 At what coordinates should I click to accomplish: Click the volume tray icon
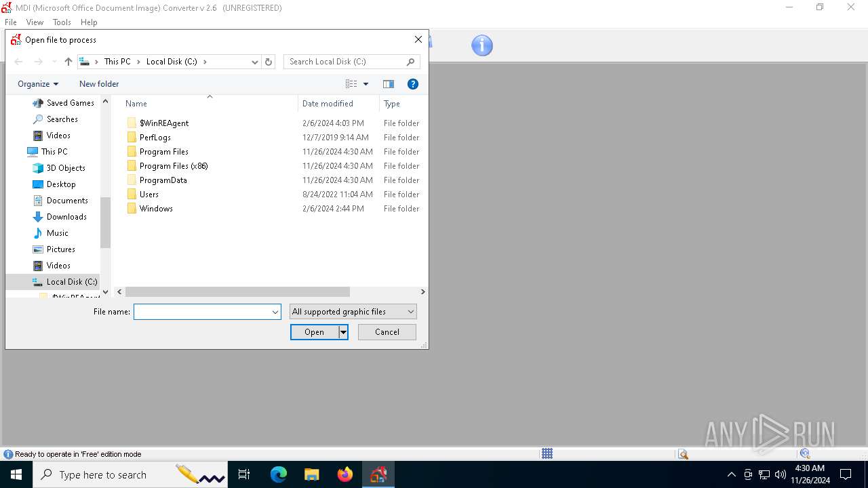781,474
